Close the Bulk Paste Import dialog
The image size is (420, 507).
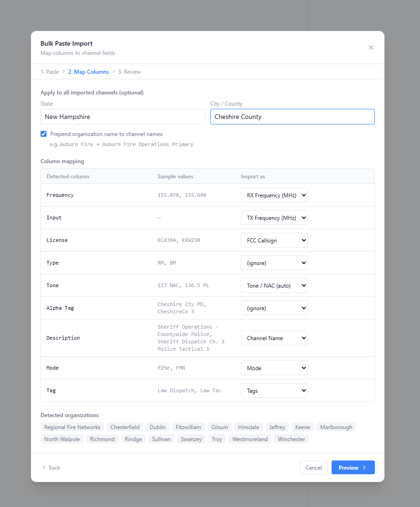pos(371,47)
